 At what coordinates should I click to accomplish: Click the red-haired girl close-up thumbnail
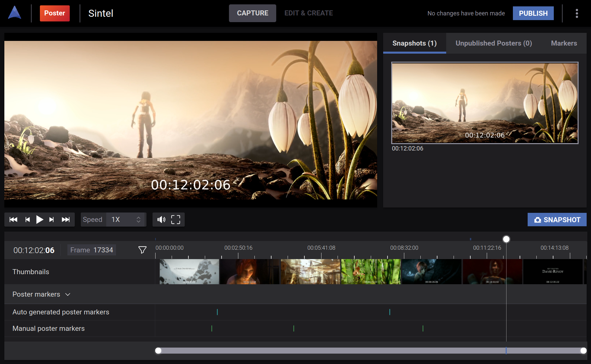coord(250,272)
